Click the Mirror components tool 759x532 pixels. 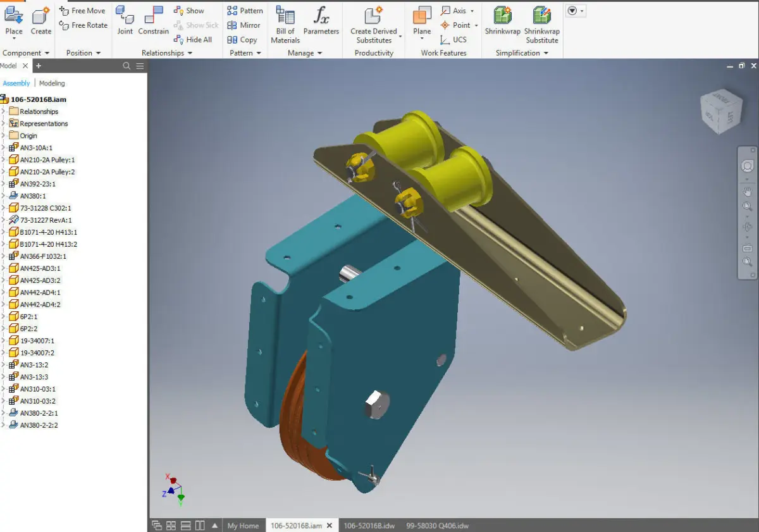coord(244,25)
